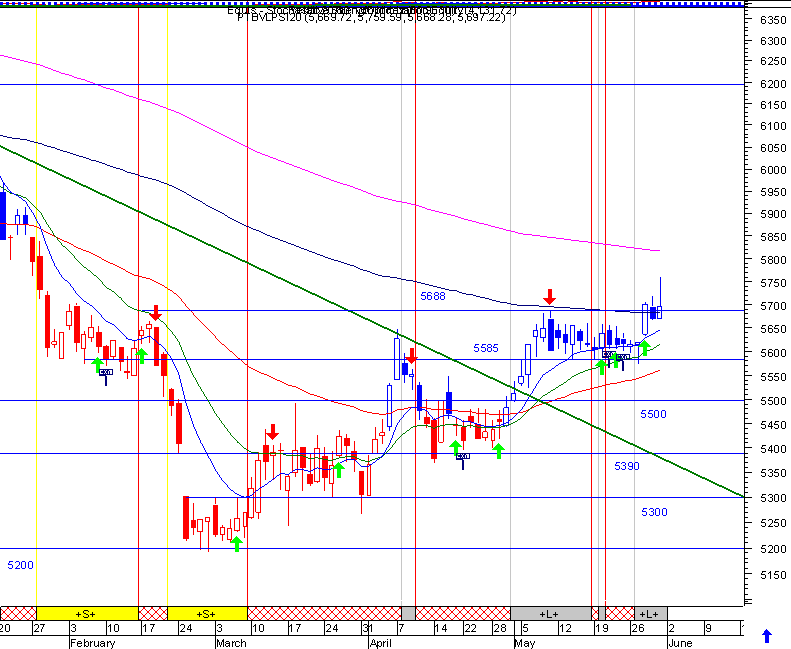Click the blue 5300 level label
Viewport: 791px width, 649px height.
click(x=654, y=512)
